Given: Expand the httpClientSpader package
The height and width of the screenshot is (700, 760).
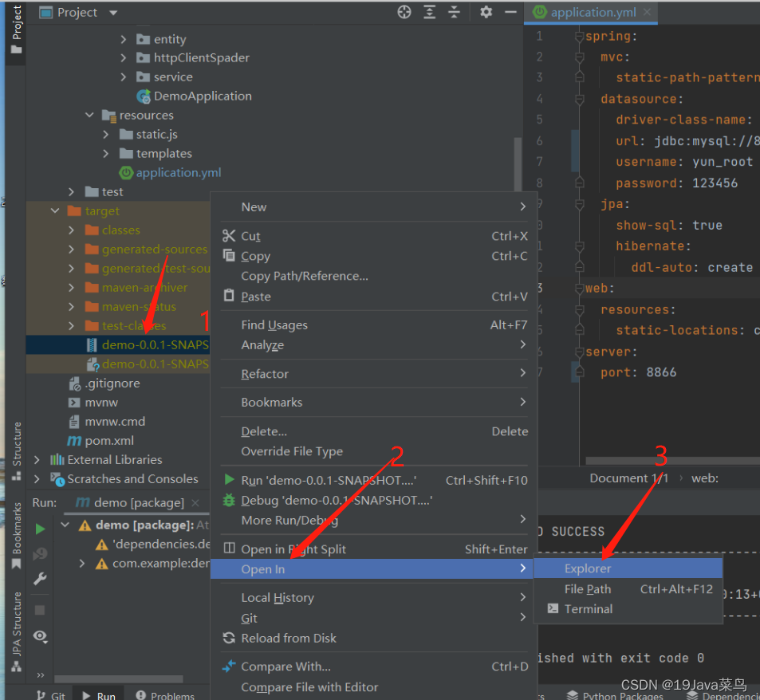Looking at the screenshot, I should 123,58.
